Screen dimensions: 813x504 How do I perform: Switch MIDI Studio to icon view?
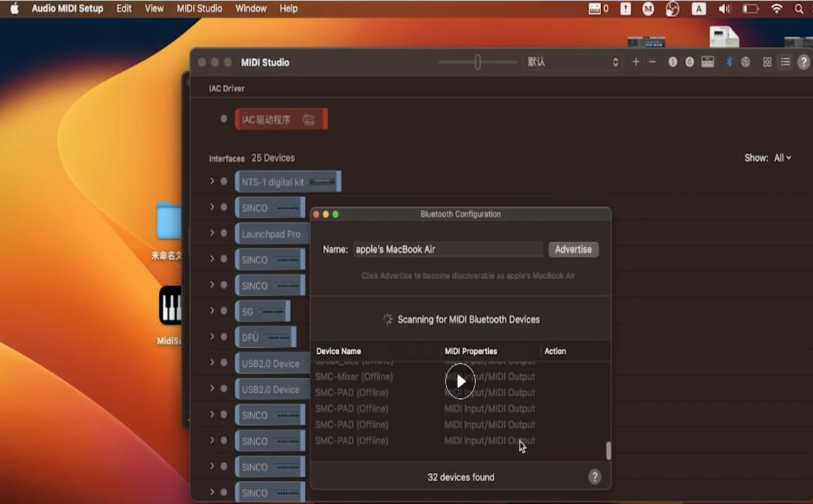767,62
